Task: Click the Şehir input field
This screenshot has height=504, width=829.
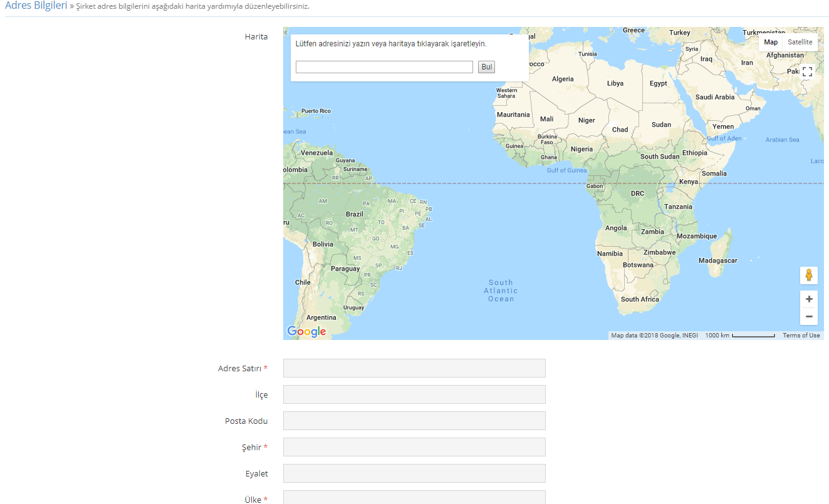Action: [x=414, y=447]
